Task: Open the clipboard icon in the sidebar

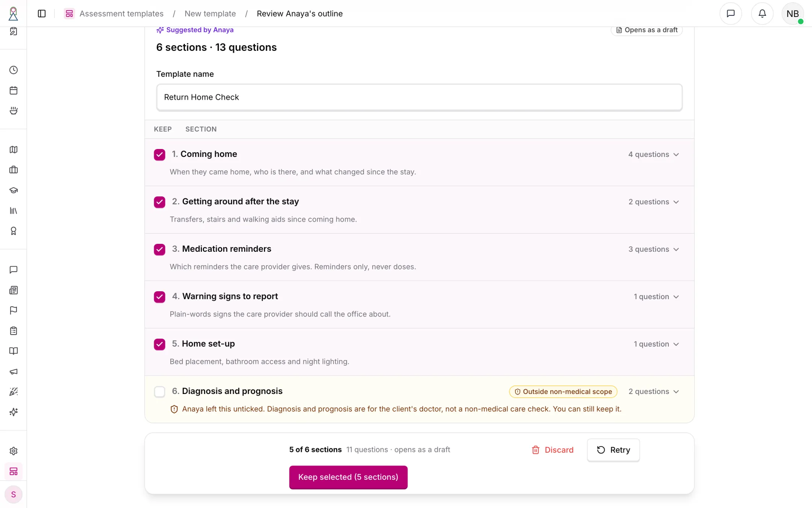Action: click(14, 331)
